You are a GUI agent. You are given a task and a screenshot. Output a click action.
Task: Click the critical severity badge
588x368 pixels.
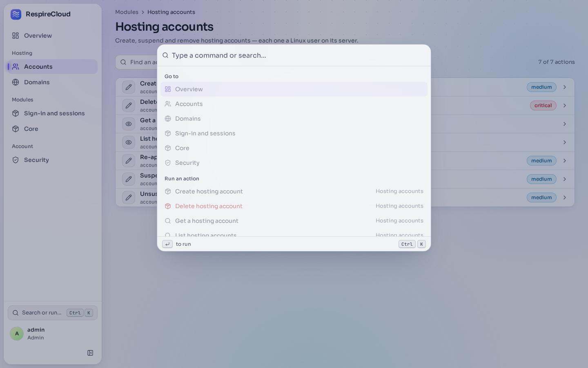543,105
